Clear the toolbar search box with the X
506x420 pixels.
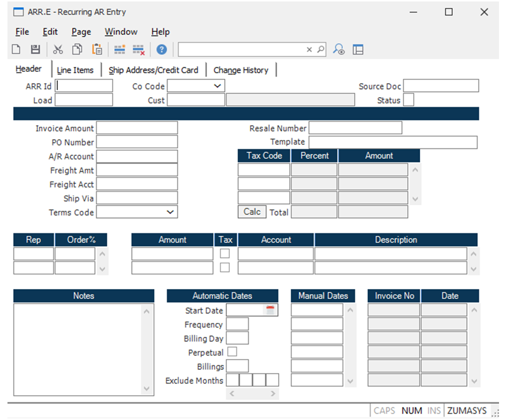309,49
